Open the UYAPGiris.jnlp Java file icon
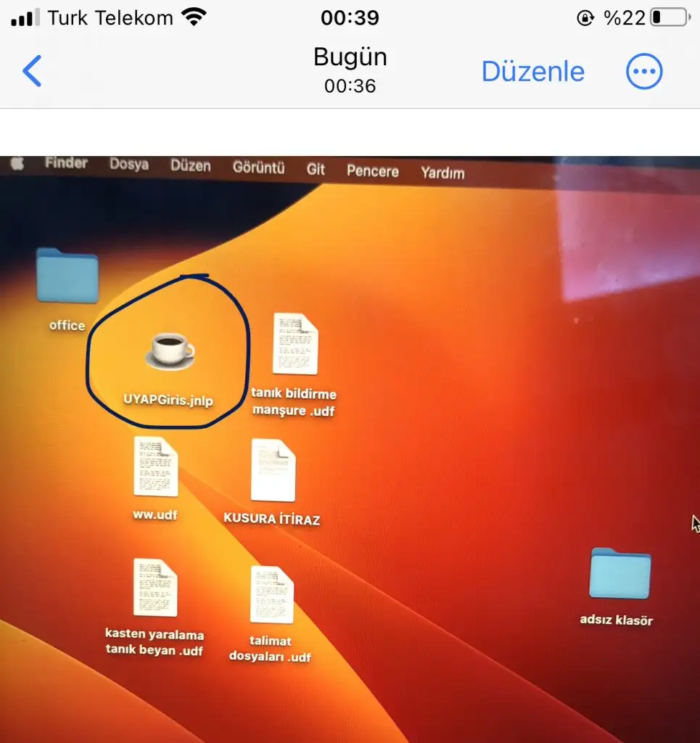Viewport: 700px width, 743px height. tap(170, 350)
